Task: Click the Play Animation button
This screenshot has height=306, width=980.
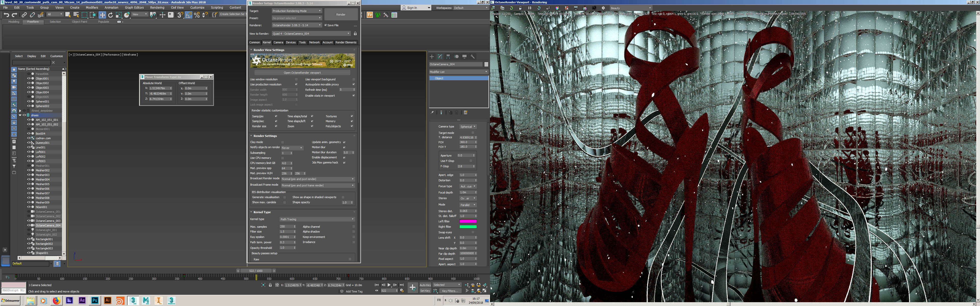Action: (x=389, y=285)
